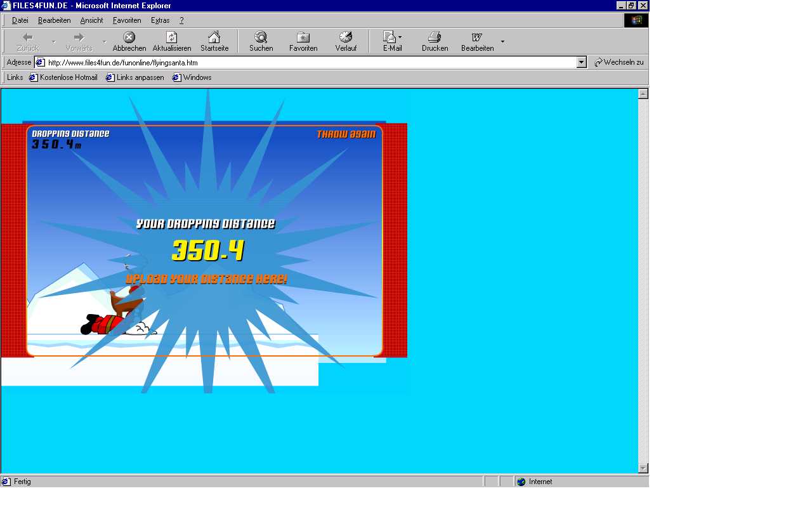Viewport: 812px width, 519px height.
Task: Click the Internet Explorer title bar icon
Action: point(6,6)
